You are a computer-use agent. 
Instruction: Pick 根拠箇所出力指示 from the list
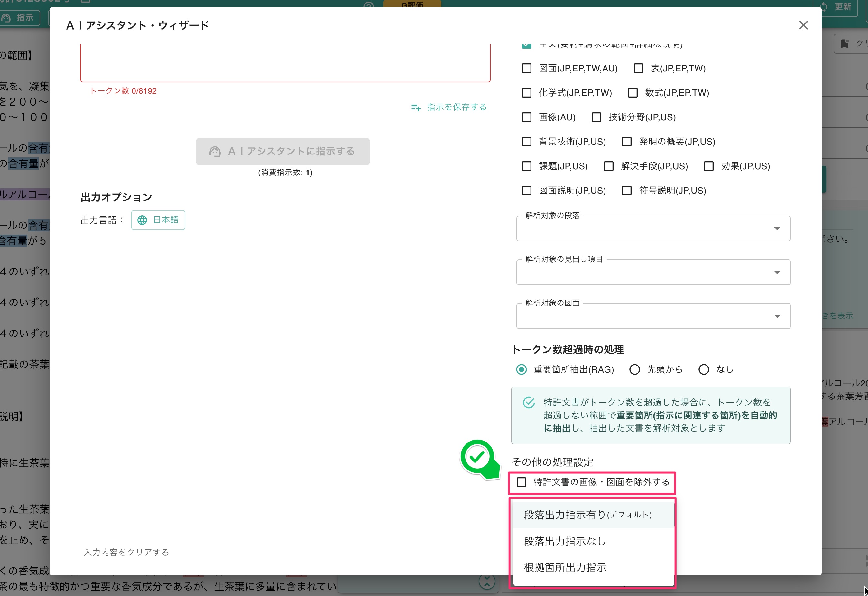594,568
